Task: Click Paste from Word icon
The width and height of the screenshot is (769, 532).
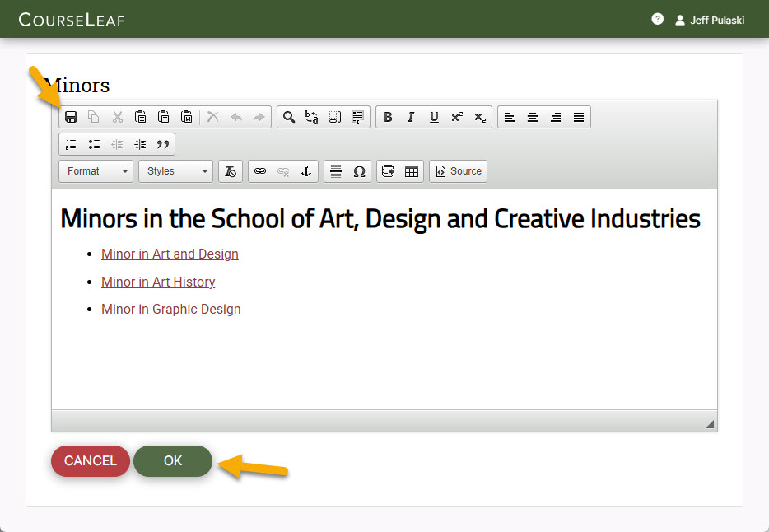Action: click(186, 117)
